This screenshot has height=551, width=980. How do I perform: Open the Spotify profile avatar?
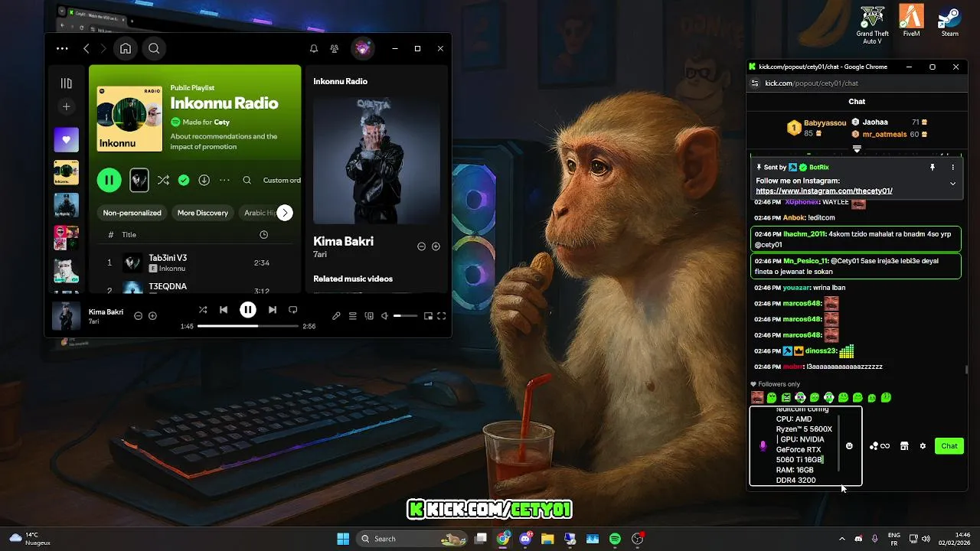coord(363,49)
